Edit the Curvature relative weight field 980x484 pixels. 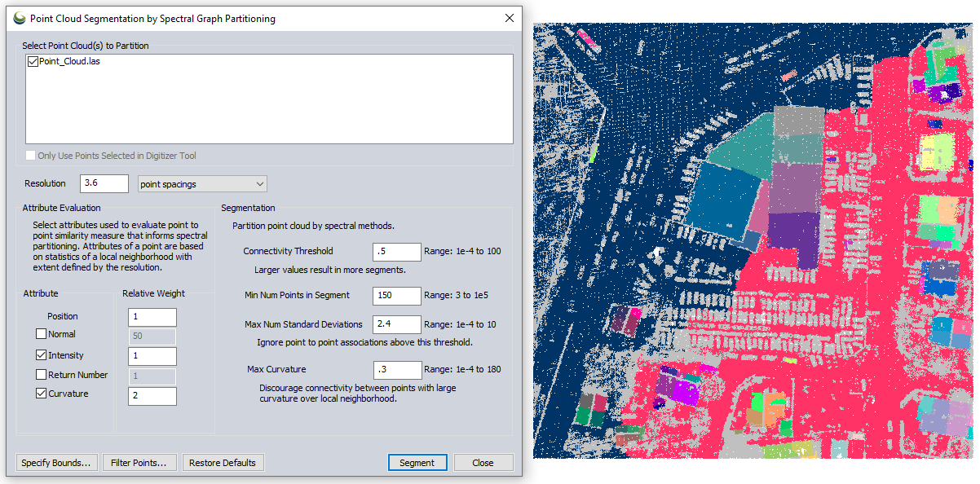tap(152, 396)
